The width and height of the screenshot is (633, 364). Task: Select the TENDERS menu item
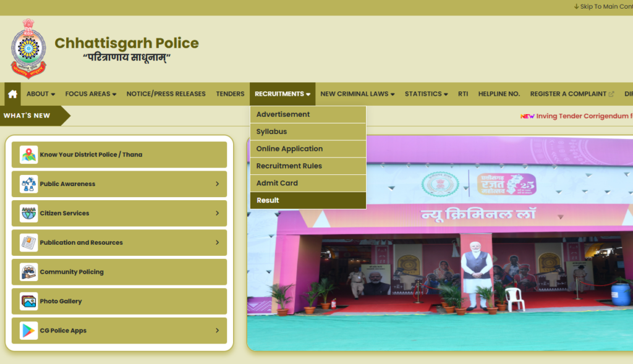coord(230,93)
